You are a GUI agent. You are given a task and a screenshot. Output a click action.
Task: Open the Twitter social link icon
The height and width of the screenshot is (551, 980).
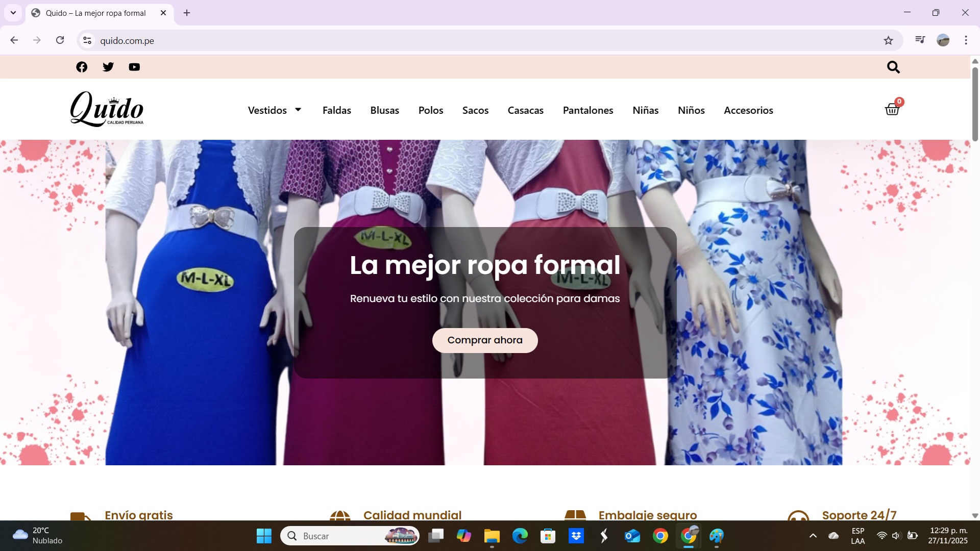coord(108,67)
